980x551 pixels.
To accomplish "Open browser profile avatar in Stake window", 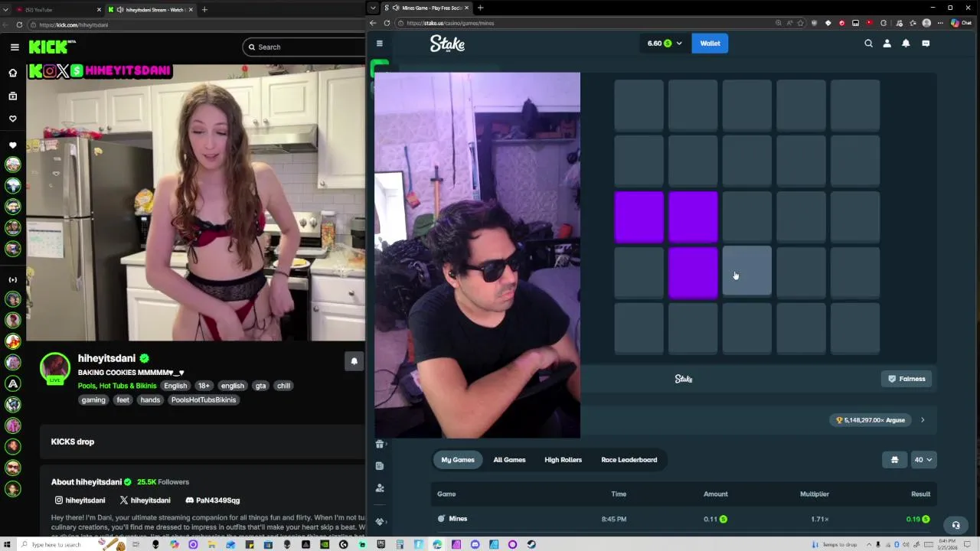I will click(x=926, y=23).
